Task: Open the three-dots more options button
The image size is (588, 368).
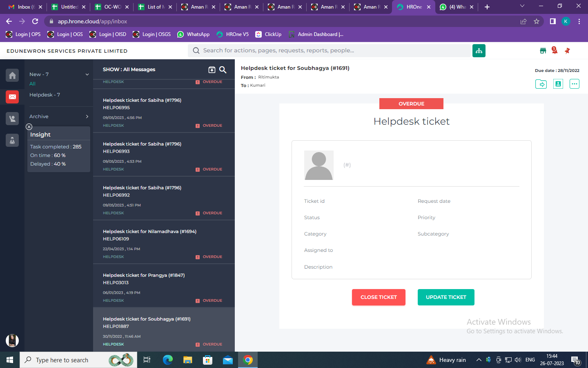Action: (574, 84)
